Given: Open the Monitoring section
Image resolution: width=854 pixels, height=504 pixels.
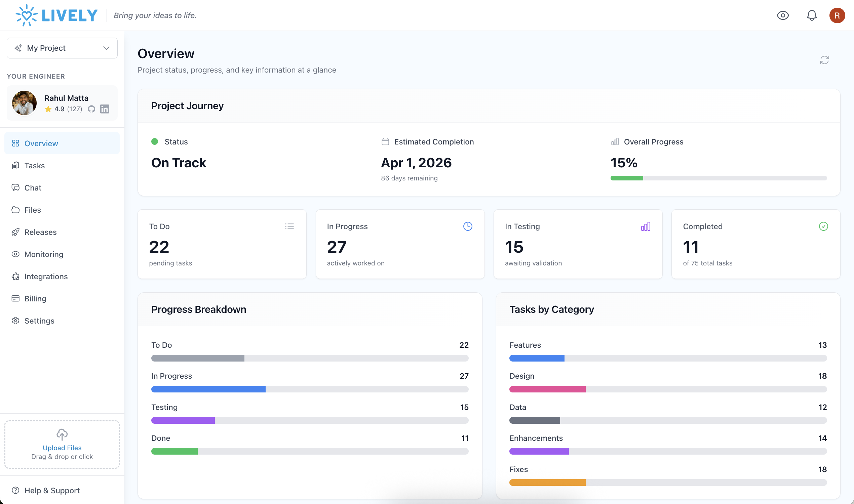Looking at the screenshot, I should click(x=44, y=254).
